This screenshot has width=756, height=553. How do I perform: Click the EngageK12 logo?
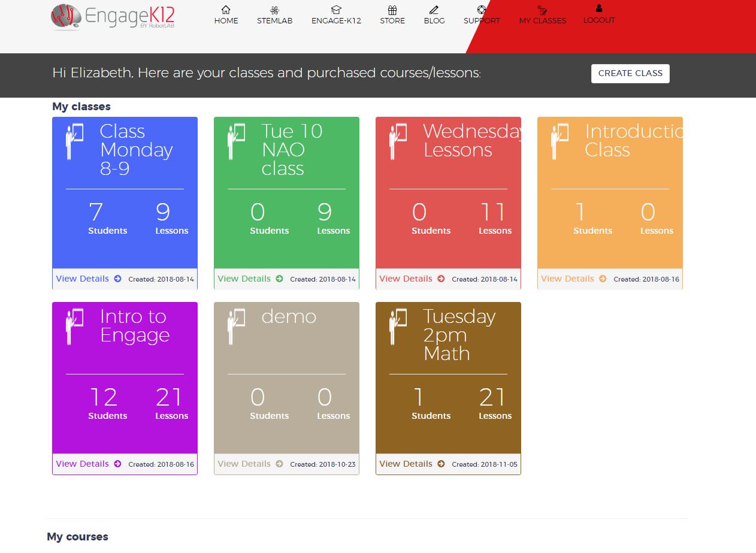point(113,17)
